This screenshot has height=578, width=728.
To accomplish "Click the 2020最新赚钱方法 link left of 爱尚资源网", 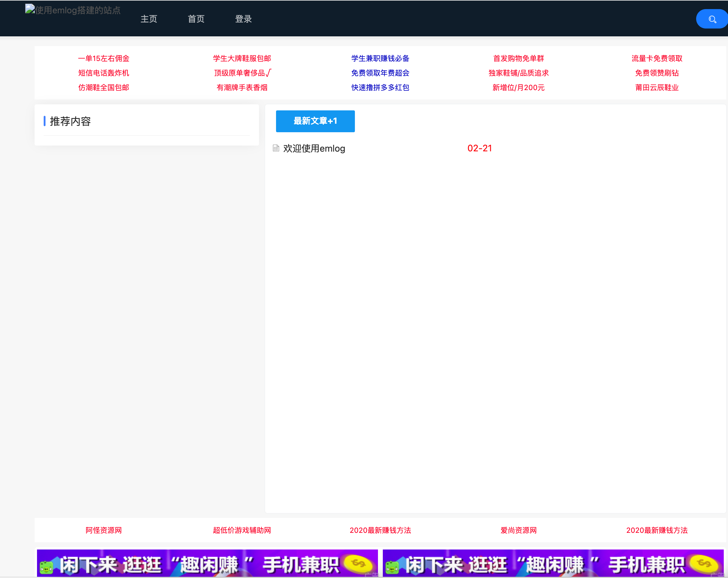I will tap(380, 530).
